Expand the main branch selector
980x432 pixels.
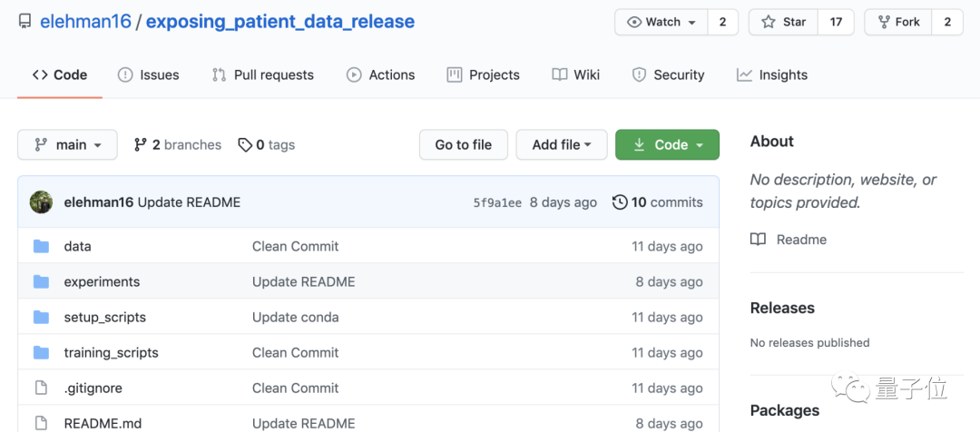click(68, 145)
